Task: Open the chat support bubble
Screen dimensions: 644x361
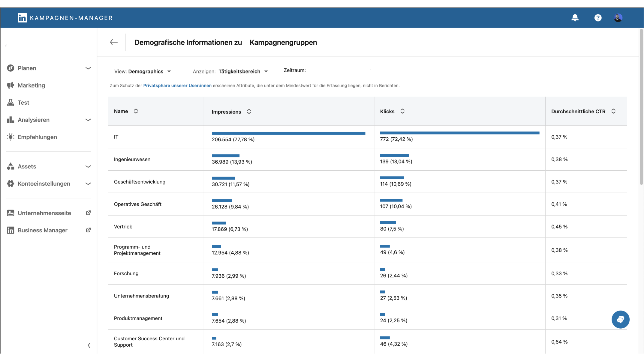Action: [620, 320]
